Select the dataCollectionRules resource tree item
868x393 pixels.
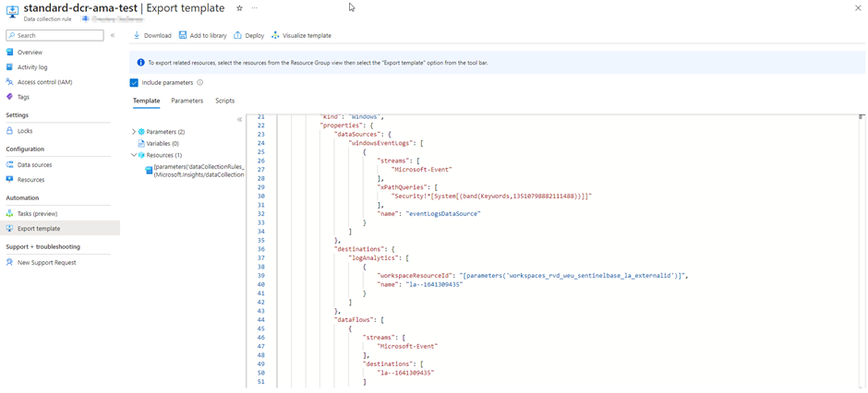195,171
